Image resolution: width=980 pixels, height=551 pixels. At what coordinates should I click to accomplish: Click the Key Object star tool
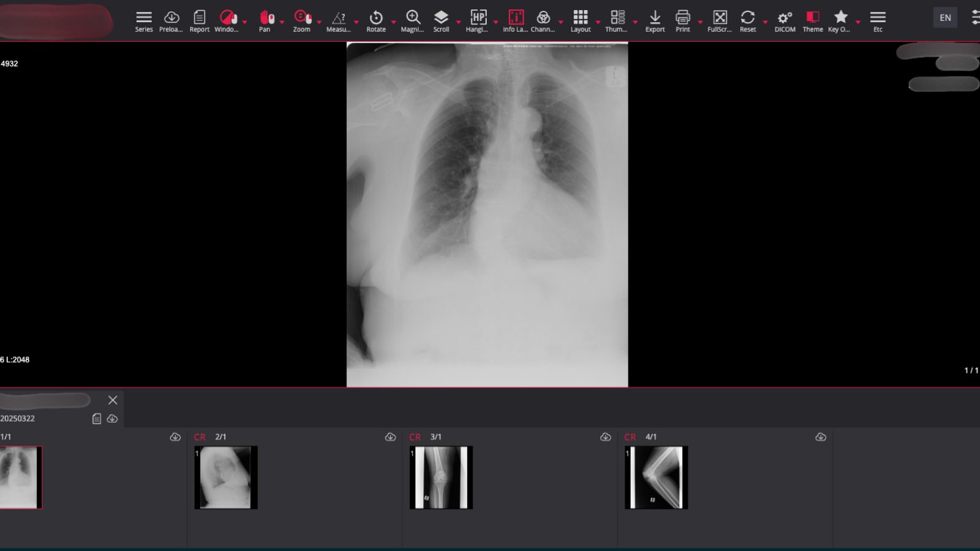coord(840,21)
